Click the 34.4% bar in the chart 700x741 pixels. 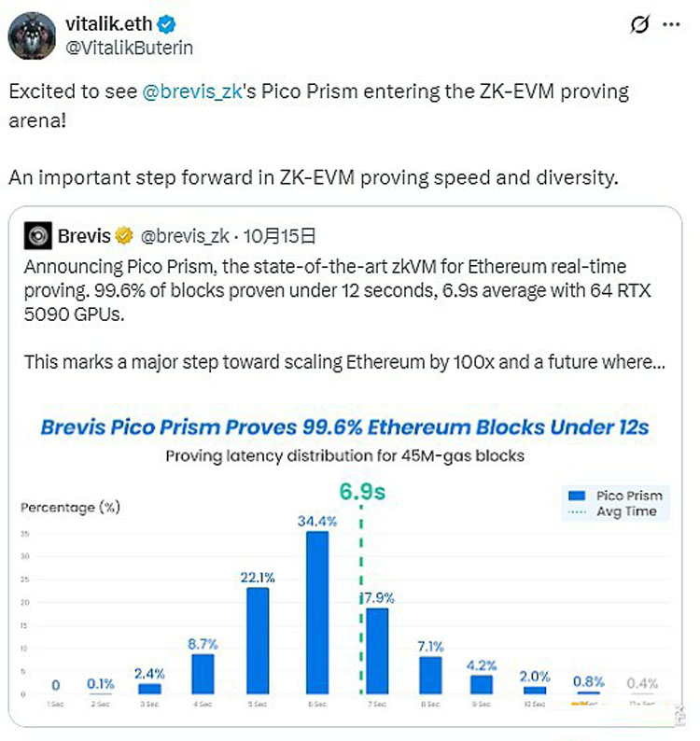317,612
